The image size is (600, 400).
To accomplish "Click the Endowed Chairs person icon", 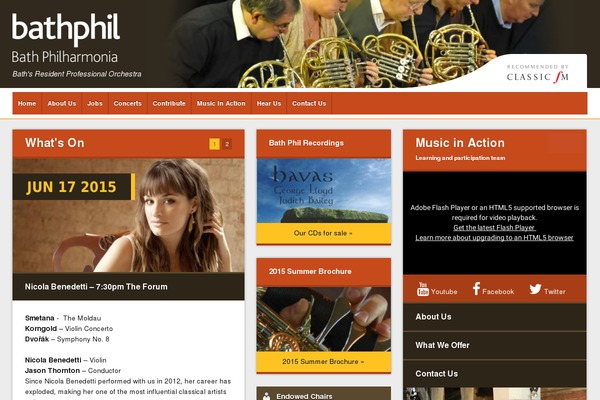I will click(266, 396).
